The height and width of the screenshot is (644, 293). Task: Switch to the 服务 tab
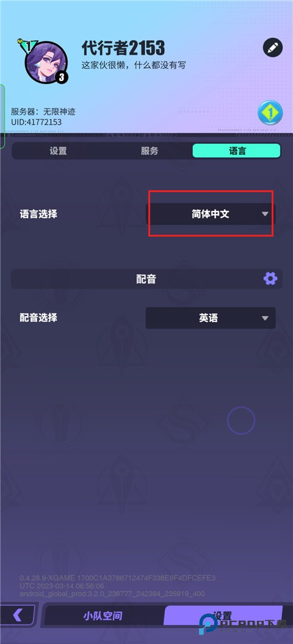click(149, 151)
